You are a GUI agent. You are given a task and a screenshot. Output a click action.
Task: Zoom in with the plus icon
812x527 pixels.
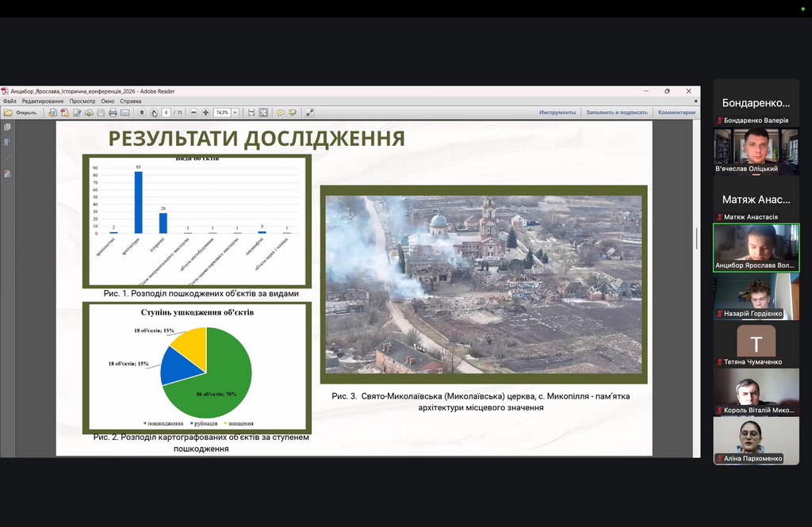pyautogui.click(x=205, y=113)
